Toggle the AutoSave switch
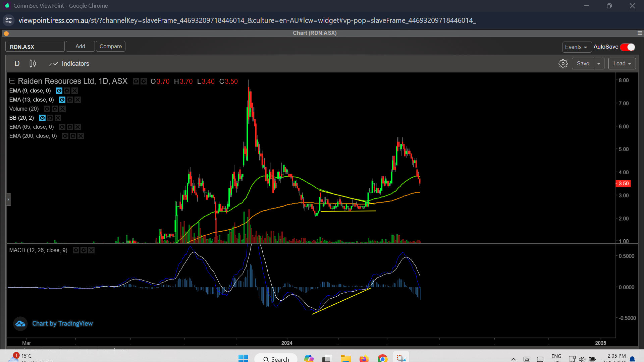The image size is (644, 362). click(x=628, y=47)
